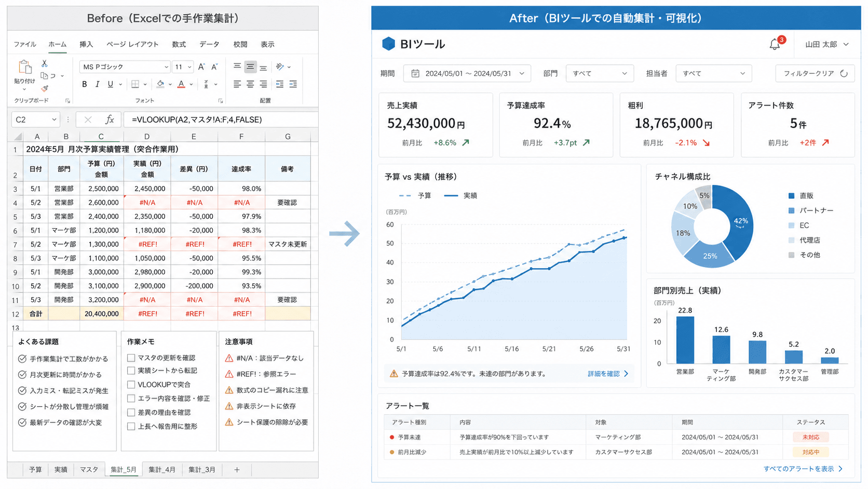Switch to the マスタ sheet tab
The width and height of the screenshot is (868, 489).
89,470
